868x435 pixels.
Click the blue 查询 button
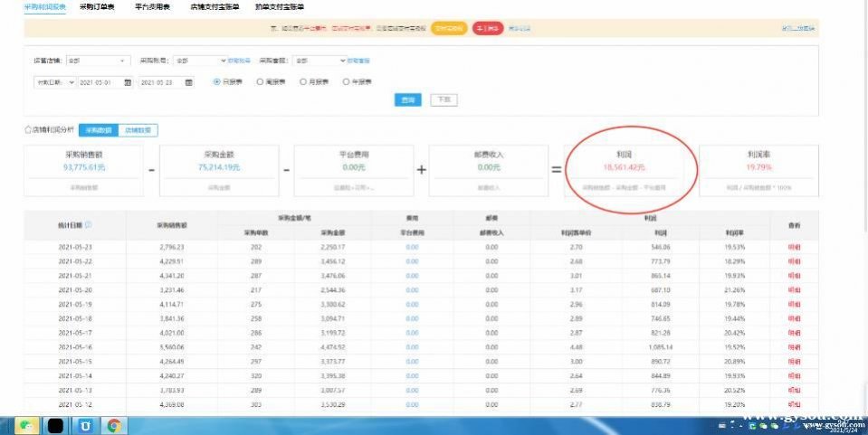[x=408, y=99]
